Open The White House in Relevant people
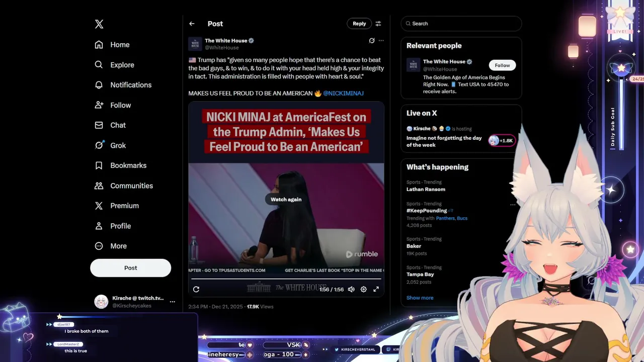Screen dimensions: 644x362 coord(444,62)
